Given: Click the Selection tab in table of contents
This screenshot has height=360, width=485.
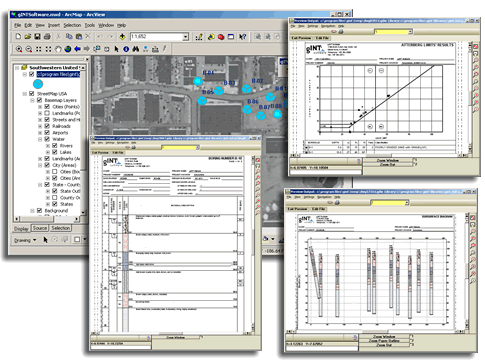Looking at the screenshot, I should 61,228.
